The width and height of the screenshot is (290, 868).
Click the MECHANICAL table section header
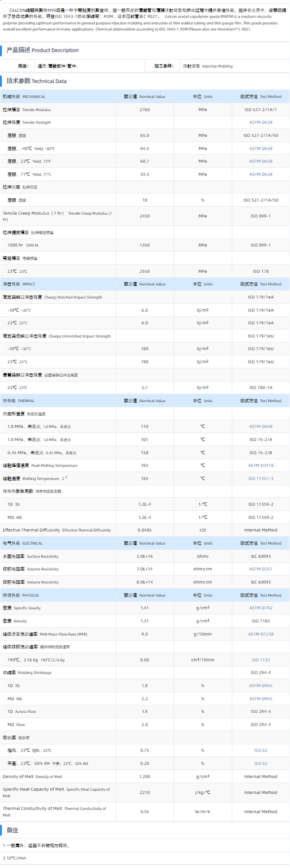pos(24,97)
